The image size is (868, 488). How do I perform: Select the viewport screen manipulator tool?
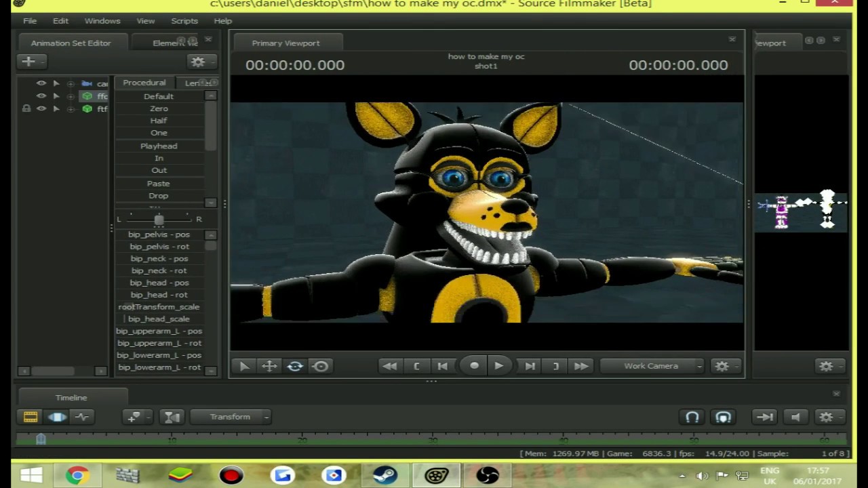321,366
